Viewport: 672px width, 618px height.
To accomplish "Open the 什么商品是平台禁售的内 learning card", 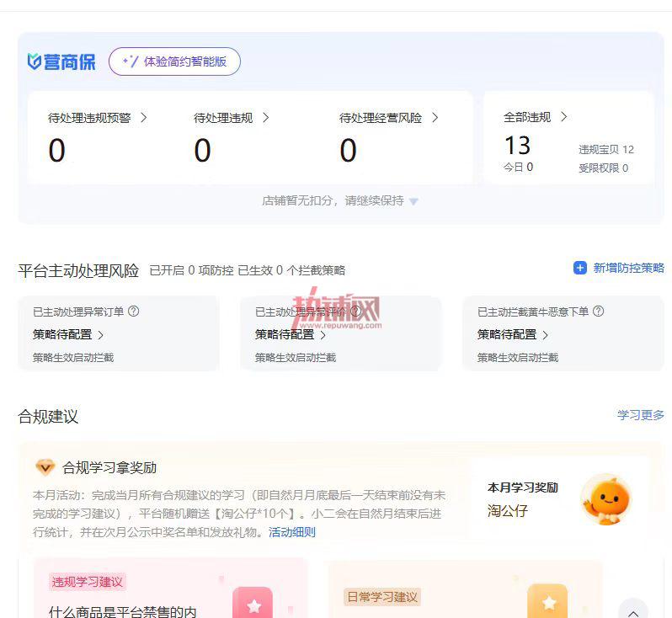I will (171, 588).
